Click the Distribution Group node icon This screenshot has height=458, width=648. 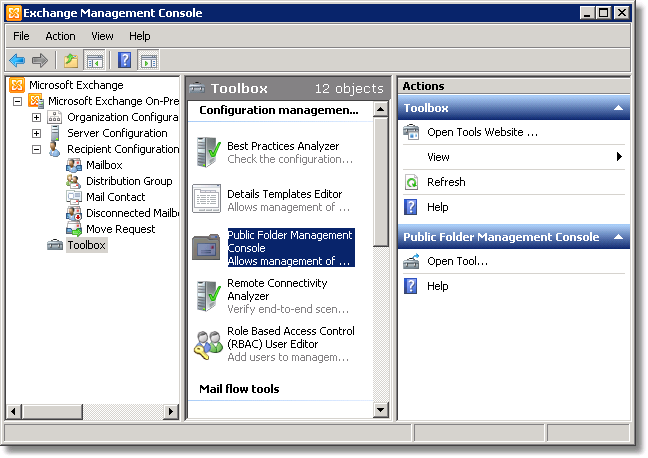click(74, 181)
